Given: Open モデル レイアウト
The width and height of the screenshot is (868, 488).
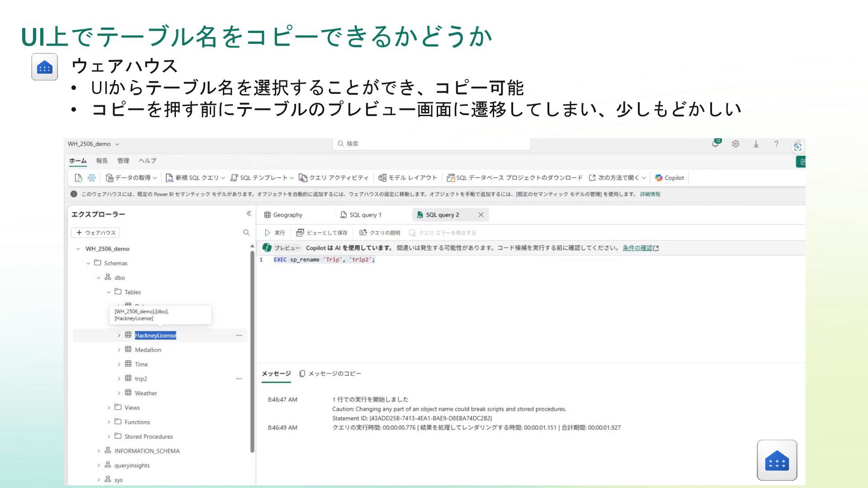Looking at the screenshot, I should 407,178.
